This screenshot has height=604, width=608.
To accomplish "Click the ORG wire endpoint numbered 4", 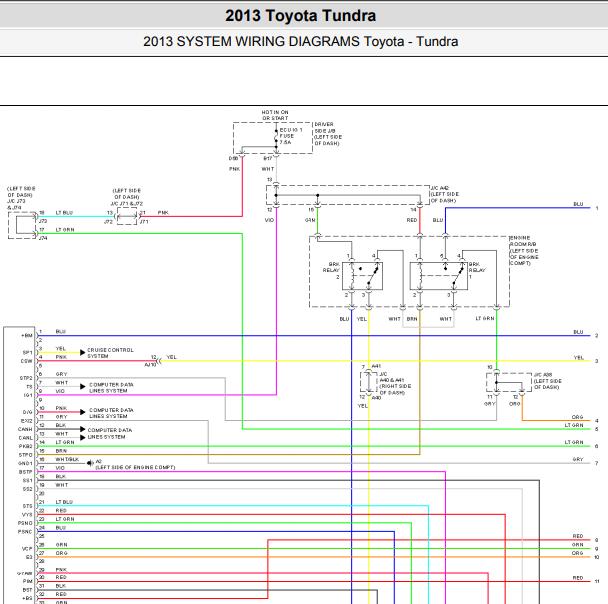I will [x=597, y=420].
